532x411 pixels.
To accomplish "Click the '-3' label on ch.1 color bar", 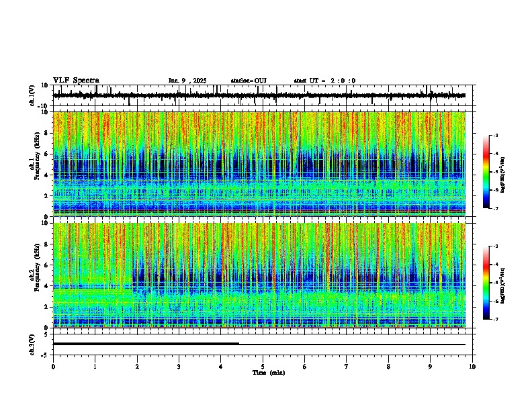I will tap(495, 136).
